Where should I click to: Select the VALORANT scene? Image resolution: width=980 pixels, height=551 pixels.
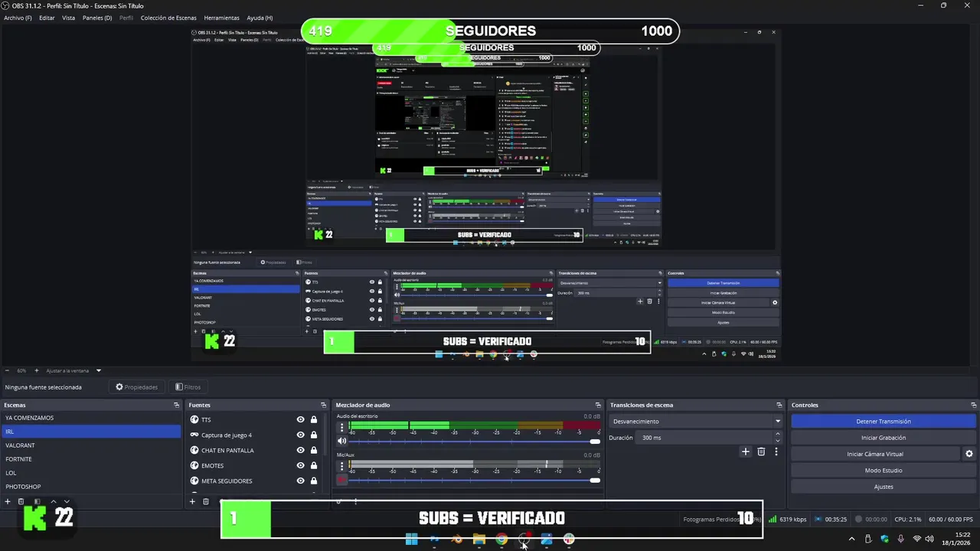91,445
